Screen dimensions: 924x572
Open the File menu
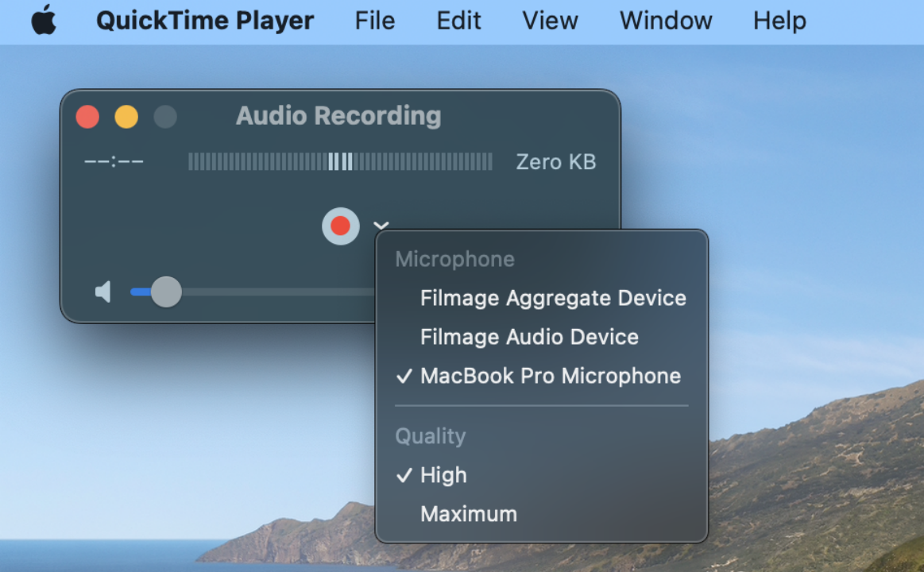[374, 21]
